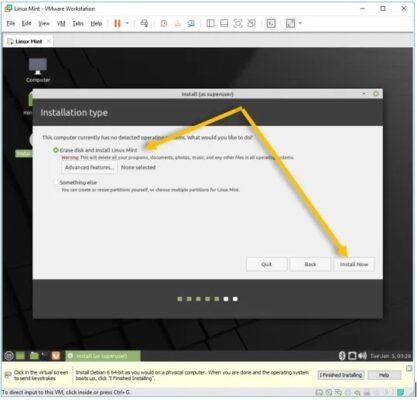This screenshot has width=417, height=400.
Task: Click I Finished Installing
Action: click(341, 375)
